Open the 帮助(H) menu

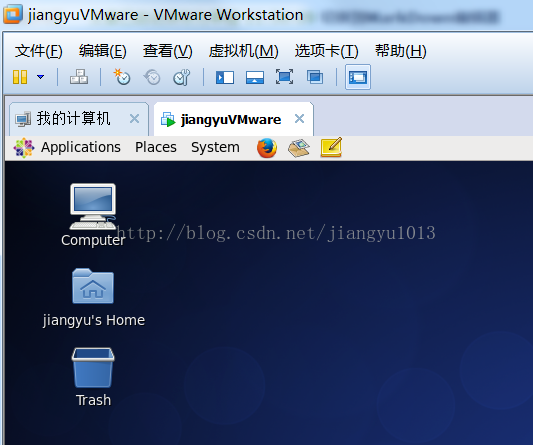(400, 51)
